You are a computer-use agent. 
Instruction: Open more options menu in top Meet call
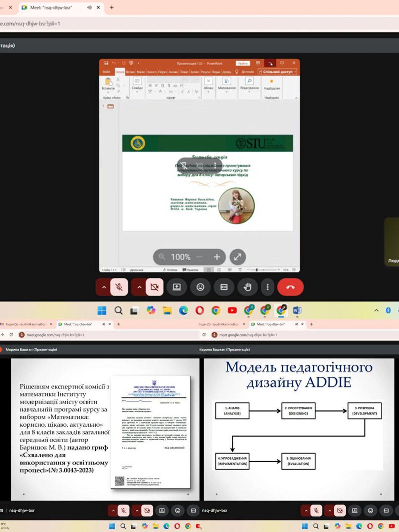[x=267, y=287]
